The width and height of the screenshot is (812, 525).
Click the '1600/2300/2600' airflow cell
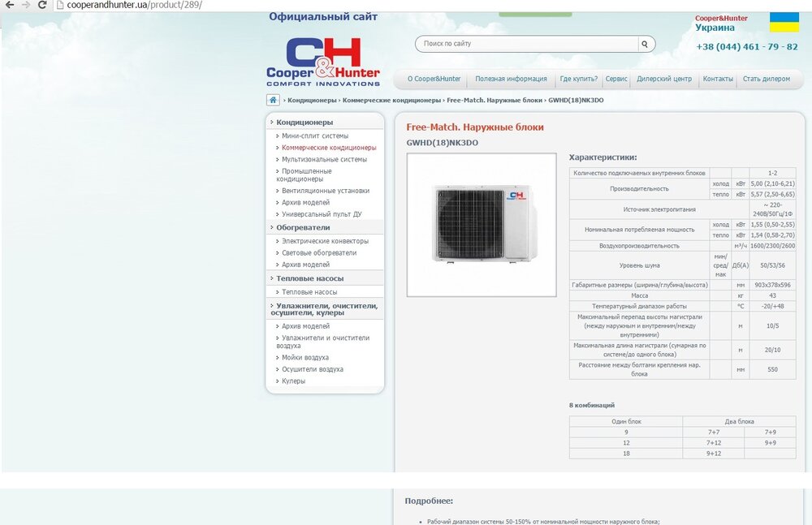pos(772,246)
